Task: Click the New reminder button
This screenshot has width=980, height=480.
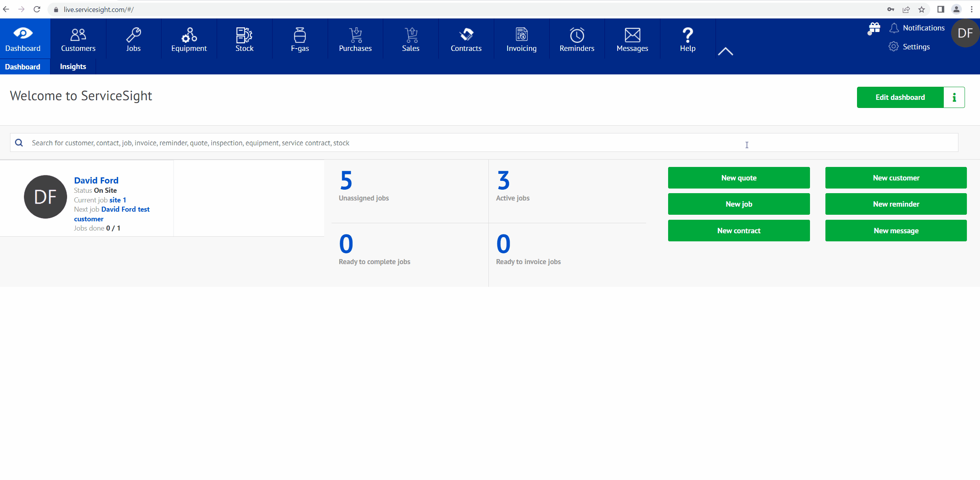Action: [896, 204]
